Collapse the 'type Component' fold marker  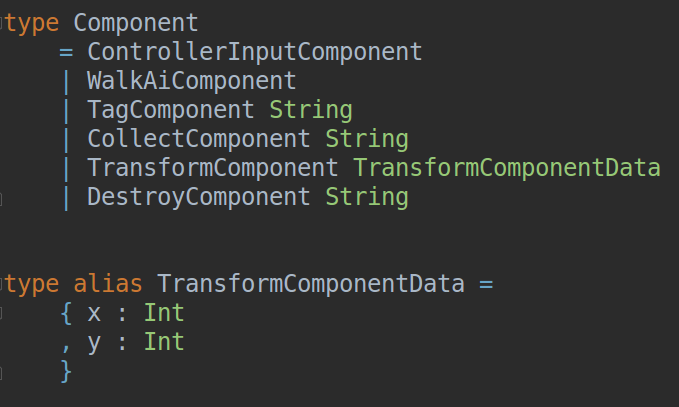pos(1,23)
